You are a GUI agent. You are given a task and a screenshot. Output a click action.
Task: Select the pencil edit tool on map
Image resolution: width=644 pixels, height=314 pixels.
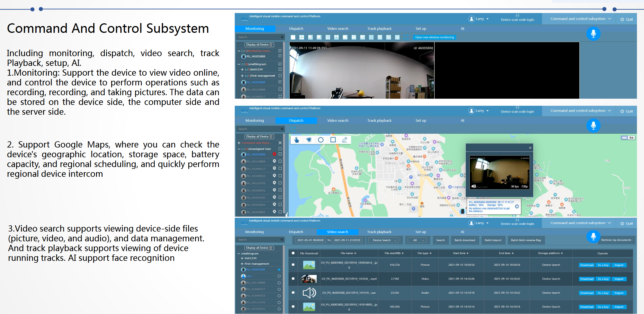pos(345,140)
